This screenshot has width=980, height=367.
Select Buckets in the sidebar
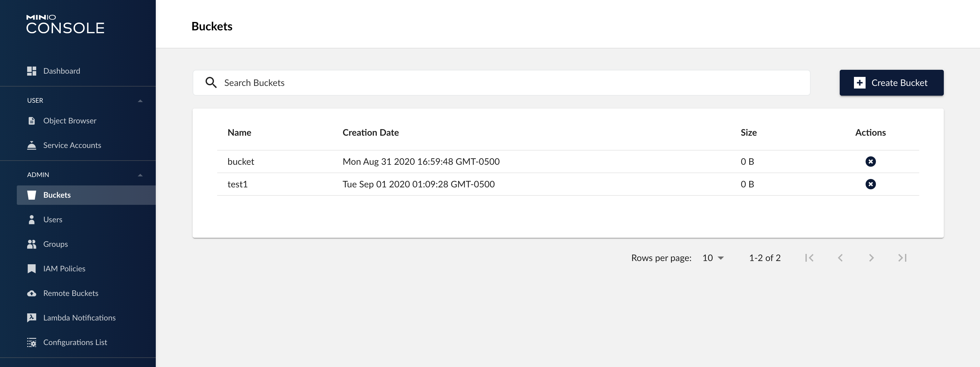point(57,195)
